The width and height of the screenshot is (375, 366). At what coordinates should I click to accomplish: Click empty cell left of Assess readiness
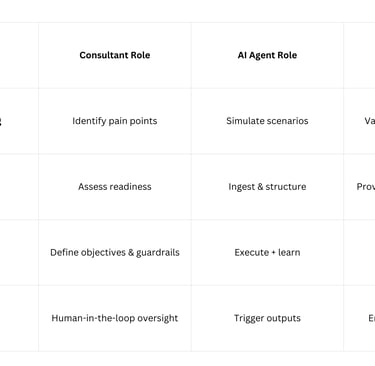point(19,187)
